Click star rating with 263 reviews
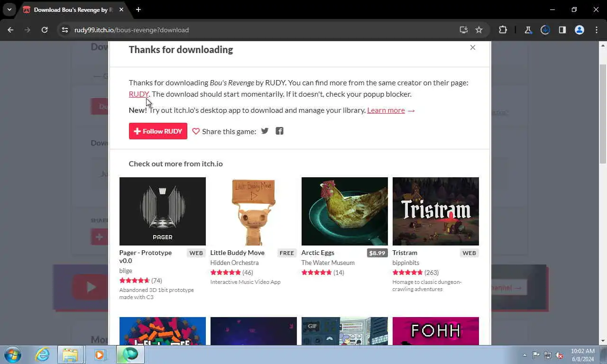Screen dimensions: 607x364 click(407, 272)
